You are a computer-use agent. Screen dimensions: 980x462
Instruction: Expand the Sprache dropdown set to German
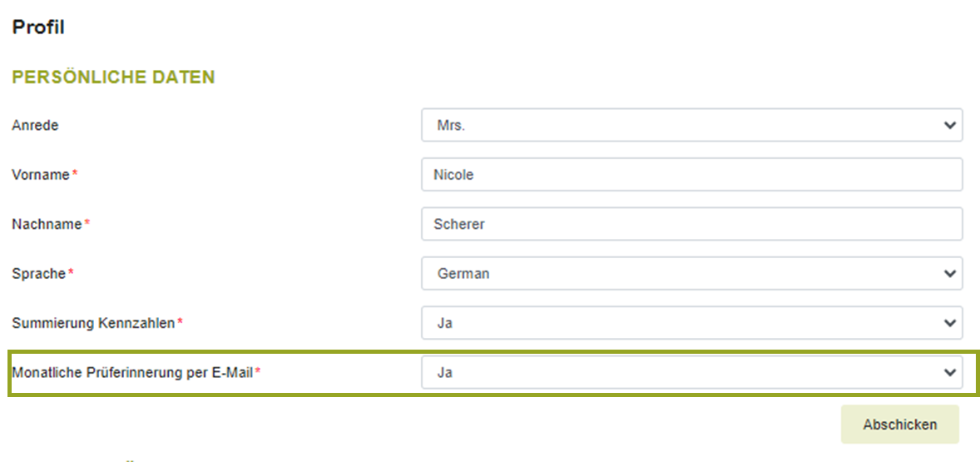pos(690,274)
